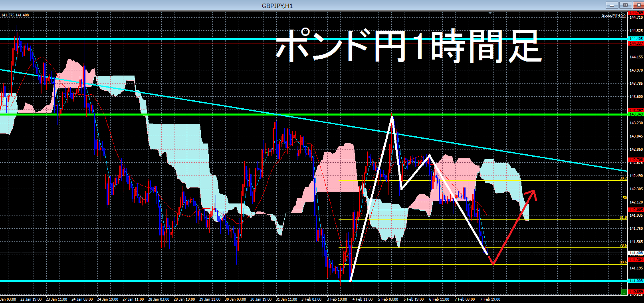Select the red 142.708 price label

click(x=636, y=159)
